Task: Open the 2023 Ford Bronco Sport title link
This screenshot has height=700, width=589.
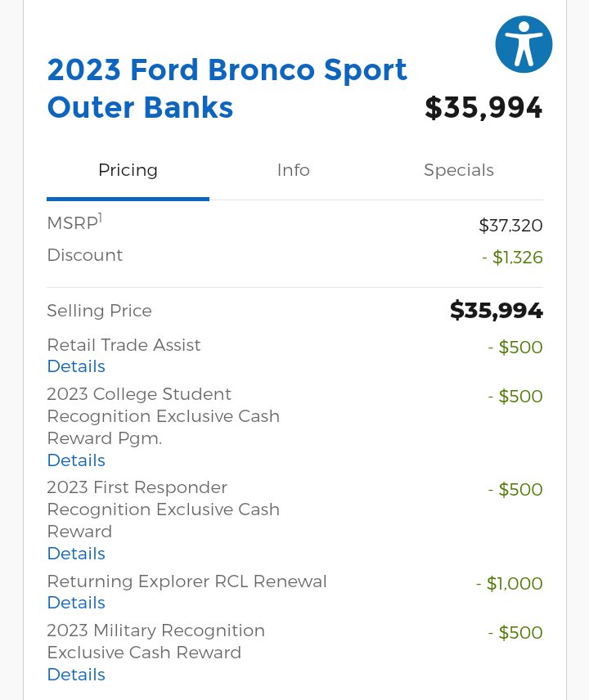Action: pos(227,88)
